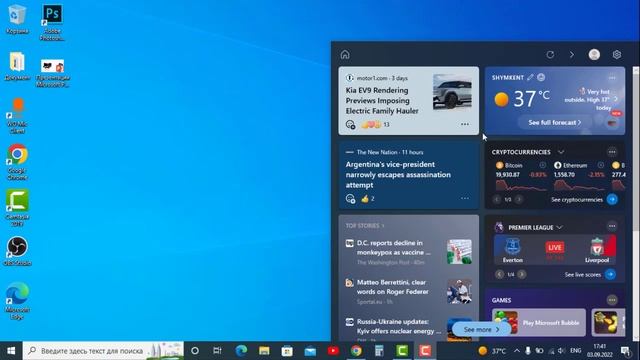Open the Windows Start menu

tap(11, 351)
